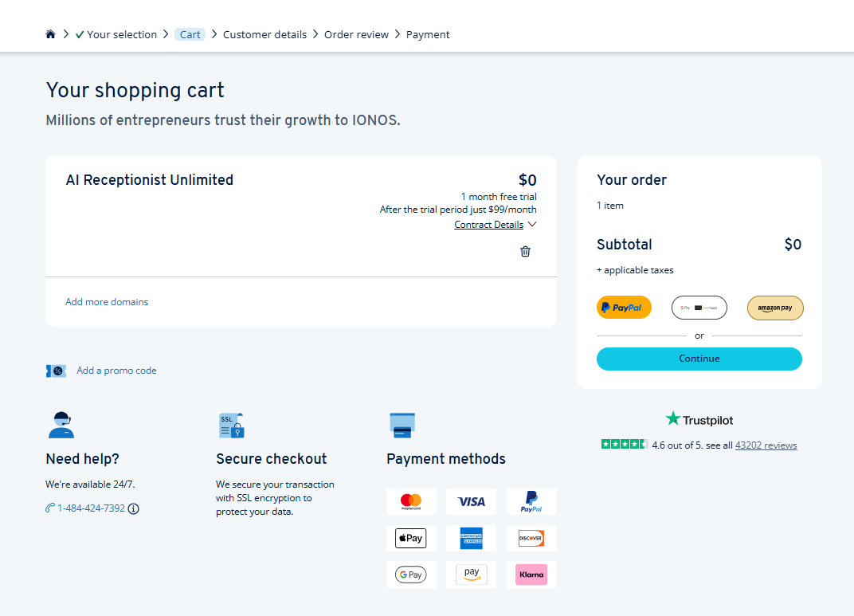Select the Cart breadcrumb step
This screenshot has height=616, width=854.
(190, 34)
